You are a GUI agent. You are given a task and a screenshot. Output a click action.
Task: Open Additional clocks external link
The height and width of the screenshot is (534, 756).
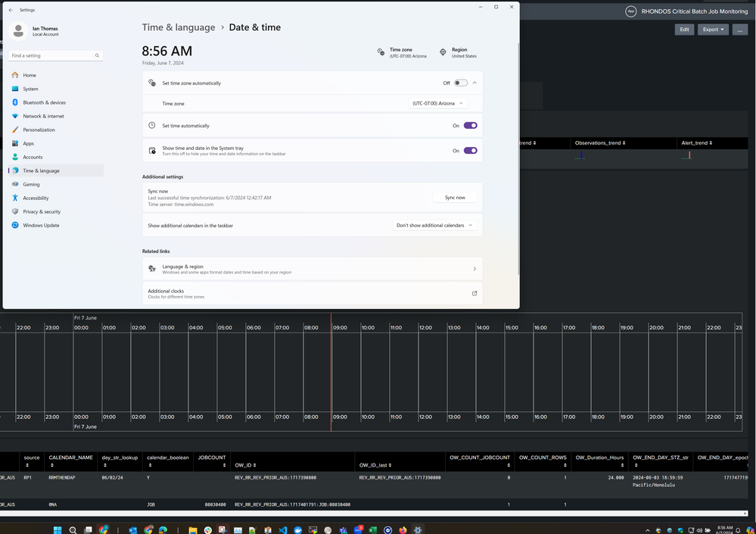(474, 293)
